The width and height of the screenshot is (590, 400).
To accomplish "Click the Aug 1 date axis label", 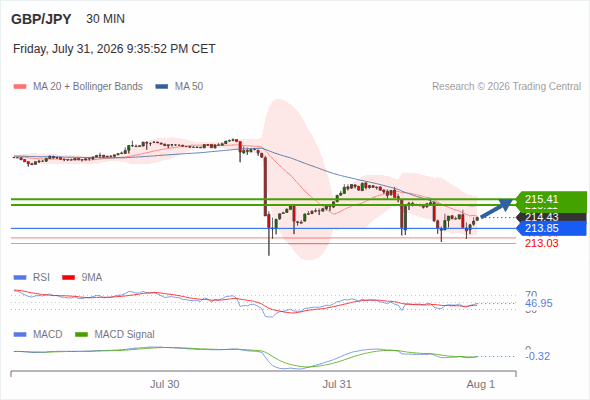I will tap(481, 384).
